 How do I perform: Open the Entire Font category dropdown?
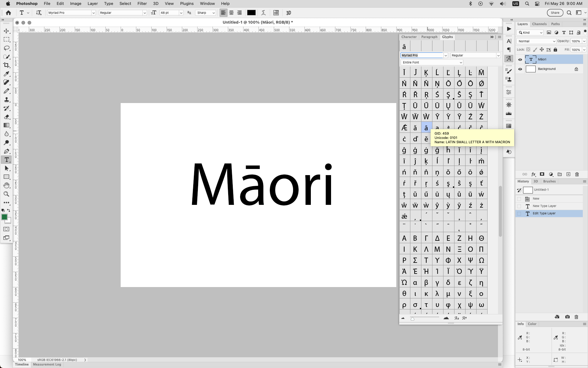(432, 62)
